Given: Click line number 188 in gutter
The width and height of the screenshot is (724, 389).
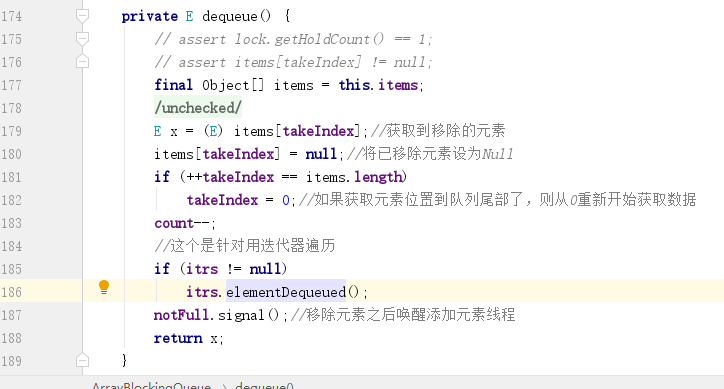Looking at the screenshot, I should 12,338.
